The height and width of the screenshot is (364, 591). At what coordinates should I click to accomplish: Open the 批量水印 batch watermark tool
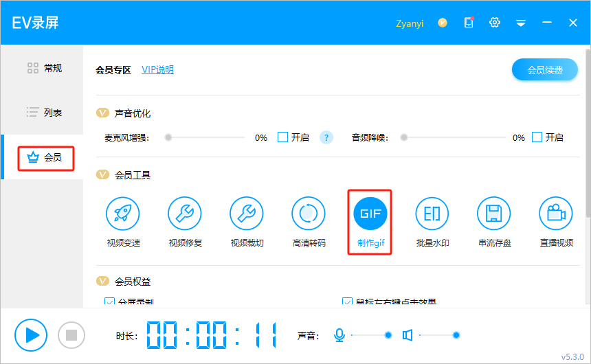(x=432, y=214)
